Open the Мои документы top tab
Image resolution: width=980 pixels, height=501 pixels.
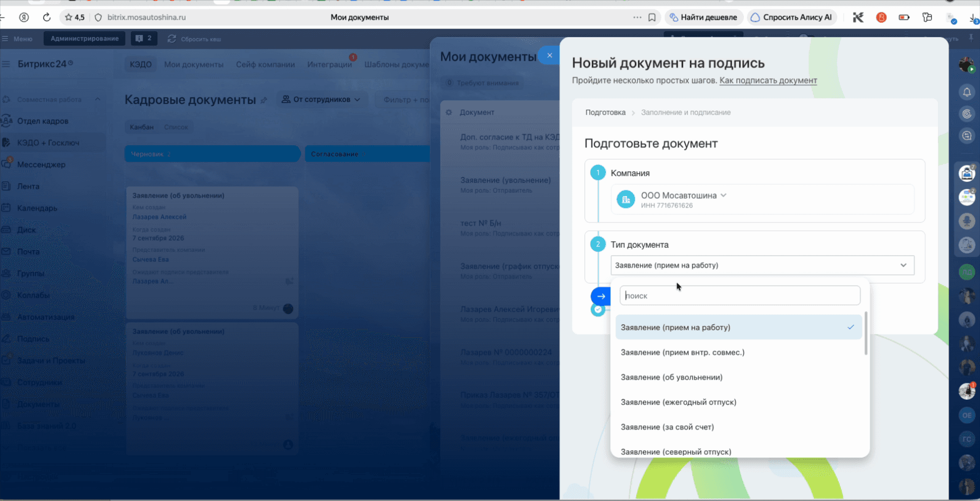pyautogui.click(x=194, y=64)
